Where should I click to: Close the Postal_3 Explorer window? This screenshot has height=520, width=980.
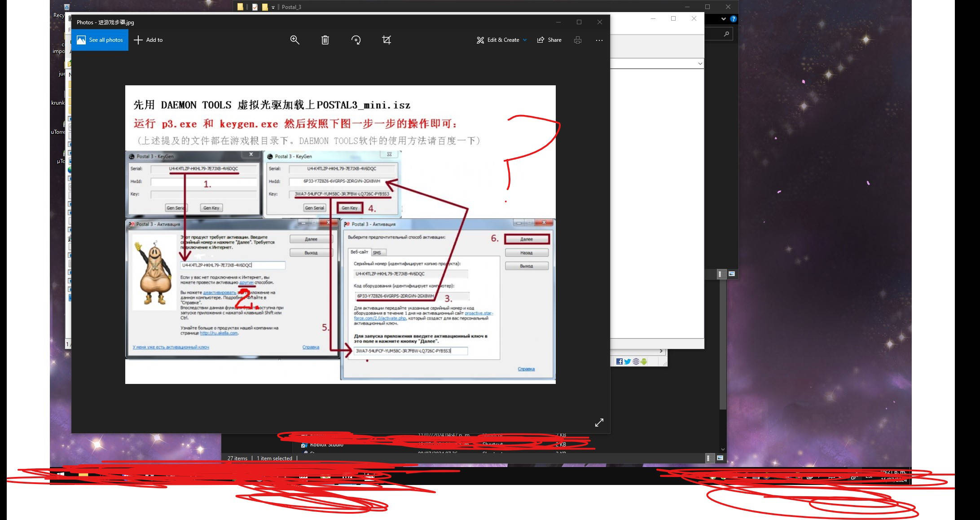[728, 7]
